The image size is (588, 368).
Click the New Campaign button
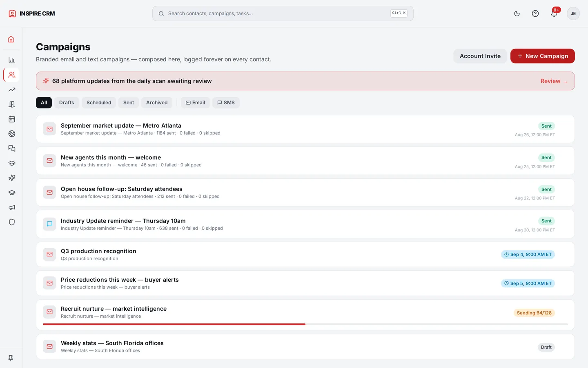543,56
